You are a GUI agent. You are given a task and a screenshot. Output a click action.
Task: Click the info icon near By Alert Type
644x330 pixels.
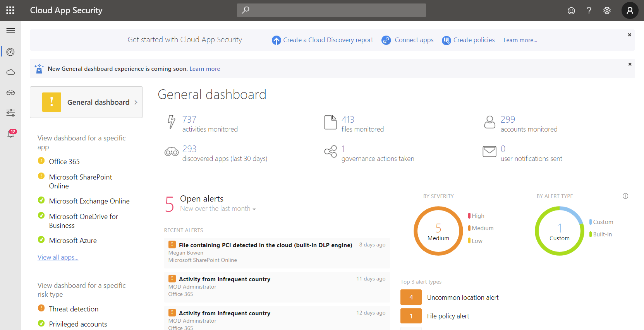pos(625,196)
